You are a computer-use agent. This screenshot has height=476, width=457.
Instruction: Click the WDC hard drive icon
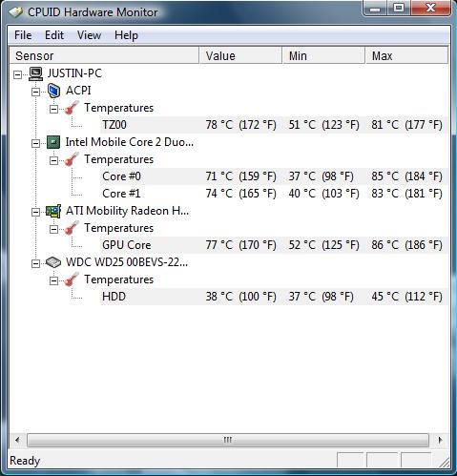click(53, 262)
